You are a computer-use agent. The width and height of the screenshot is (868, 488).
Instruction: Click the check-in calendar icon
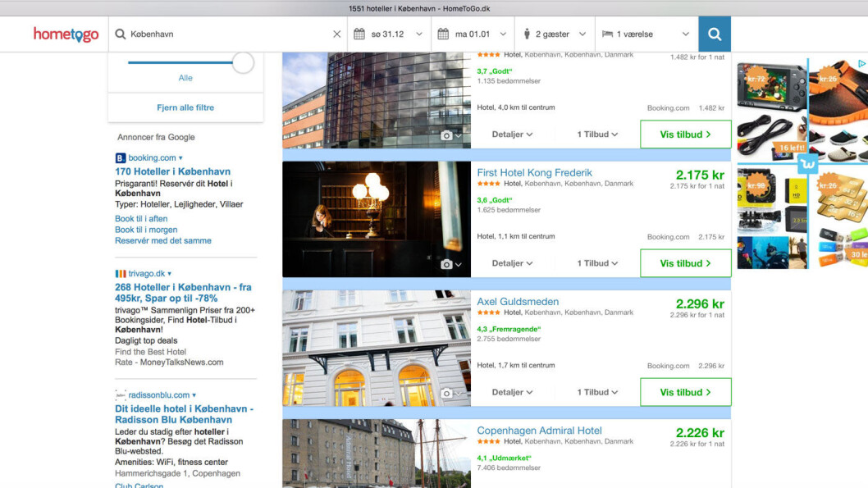coord(359,34)
